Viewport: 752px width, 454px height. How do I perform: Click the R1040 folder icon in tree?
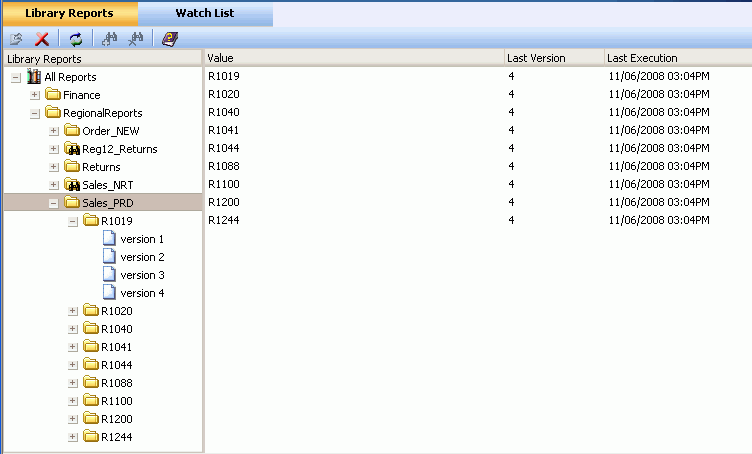pos(91,328)
